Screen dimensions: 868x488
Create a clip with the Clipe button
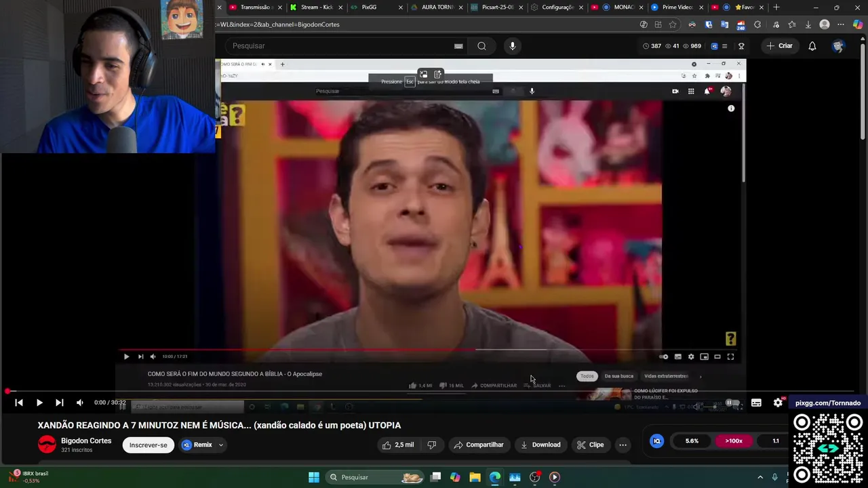coord(590,445)
